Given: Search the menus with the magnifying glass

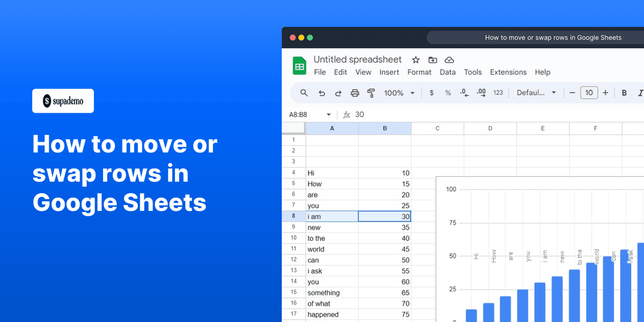Looking at the screenshot, I should (304, 92).
